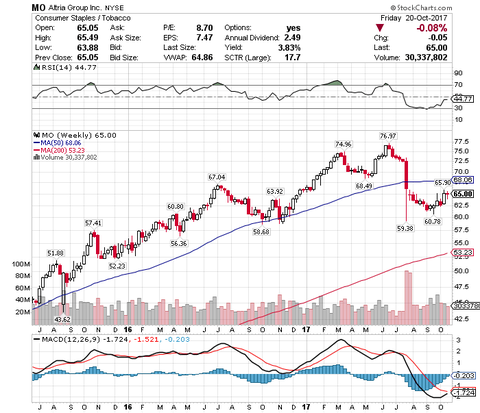Click the Chg value -0.05
This screenshot has width=480, height=413.
click(x=438, y=38)
